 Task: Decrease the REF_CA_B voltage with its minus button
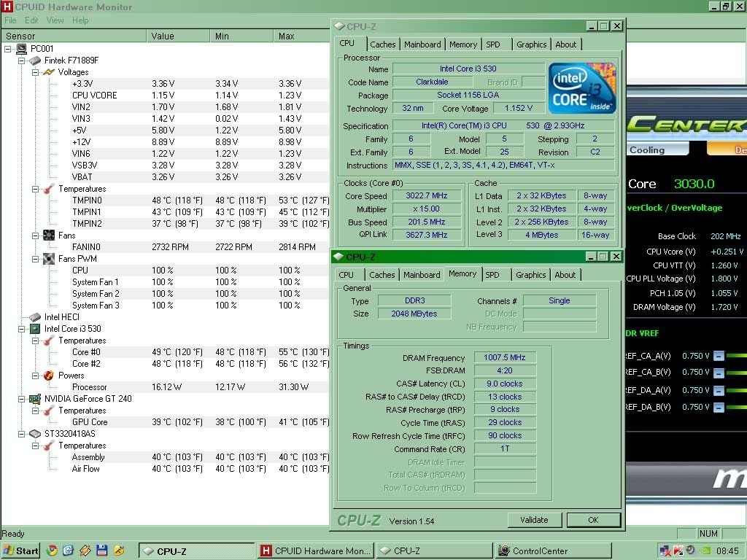[x=719, y=373]
